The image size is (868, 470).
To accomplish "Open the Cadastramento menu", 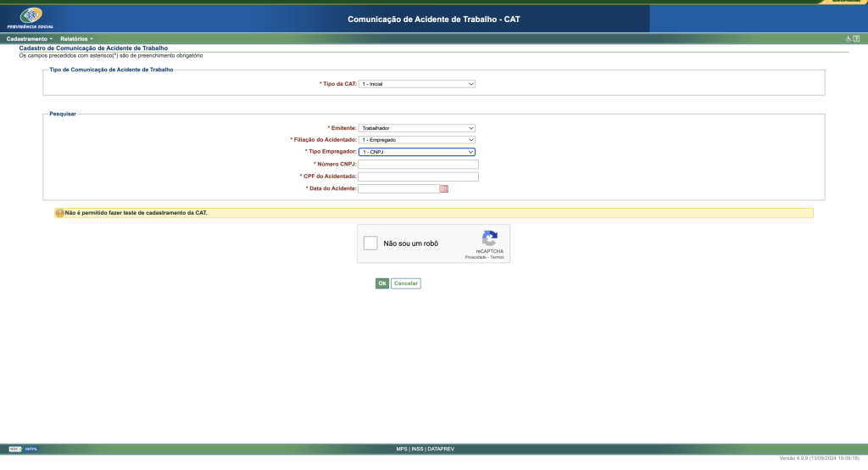I will pos(29,39).
